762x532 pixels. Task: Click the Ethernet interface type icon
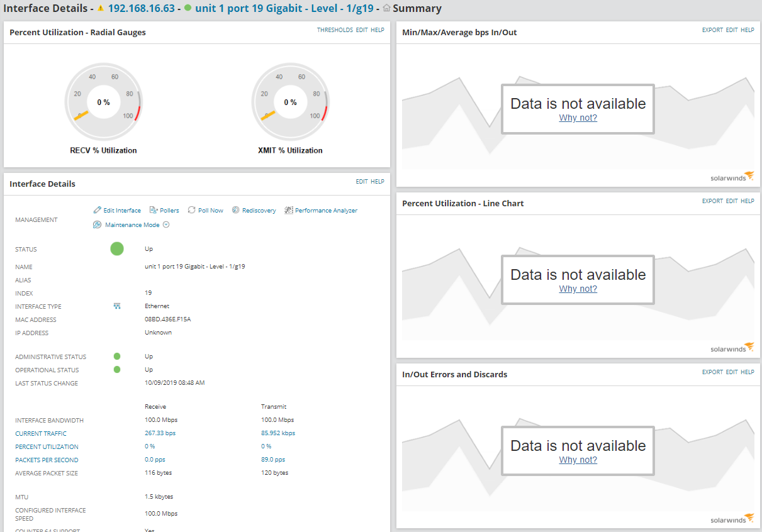pos(116,306)
